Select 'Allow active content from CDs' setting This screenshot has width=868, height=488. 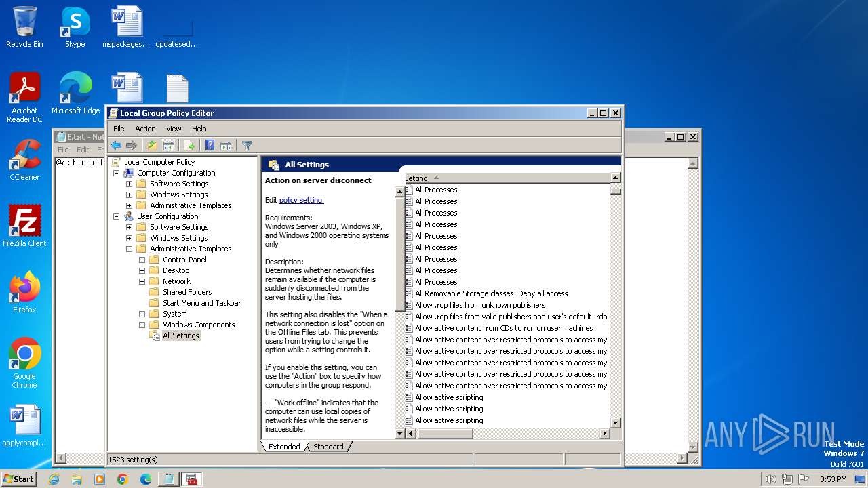click(x=504, y=328)
